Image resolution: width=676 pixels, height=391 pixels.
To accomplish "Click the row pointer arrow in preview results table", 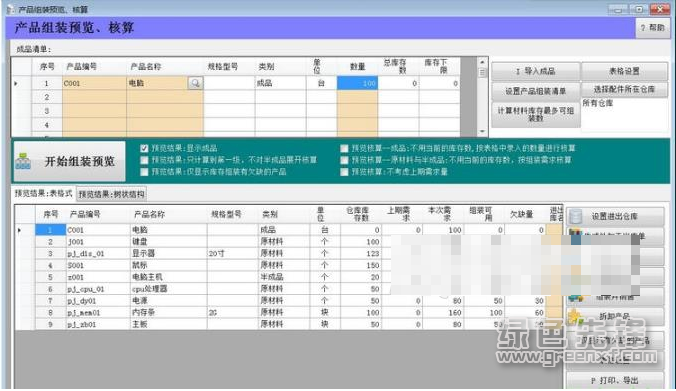I will [x=19, y=230].
